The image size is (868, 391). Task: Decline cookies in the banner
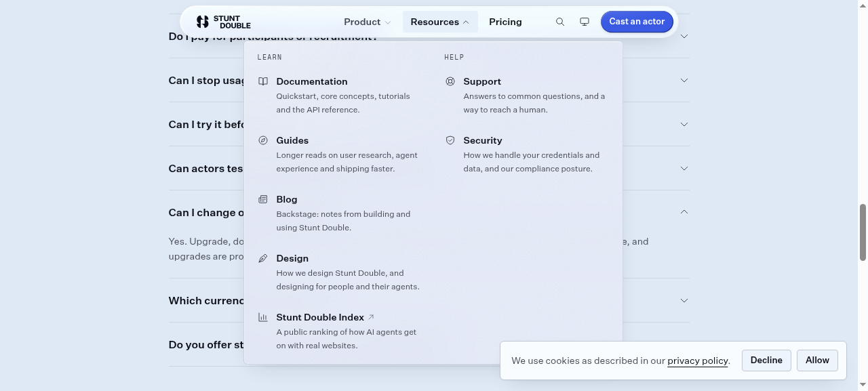pyautogui.click(x=766, y=361)
